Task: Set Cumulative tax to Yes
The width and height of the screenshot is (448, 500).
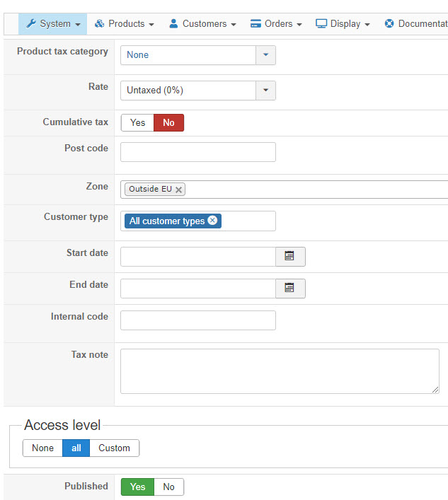Action: tap(138, 123)
